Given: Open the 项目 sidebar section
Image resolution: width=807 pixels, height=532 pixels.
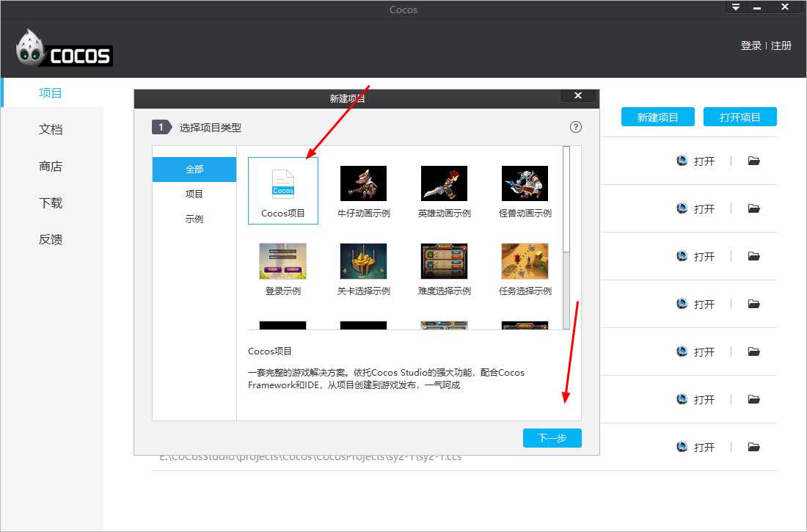Looking at the screenshot, I should coord(51,92).
